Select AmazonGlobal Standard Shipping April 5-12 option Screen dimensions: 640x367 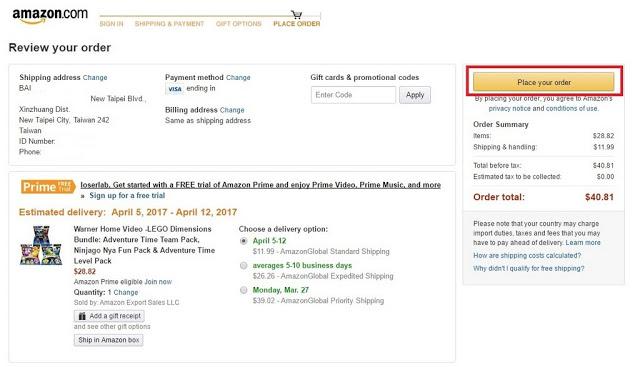[x=244, y=241]
